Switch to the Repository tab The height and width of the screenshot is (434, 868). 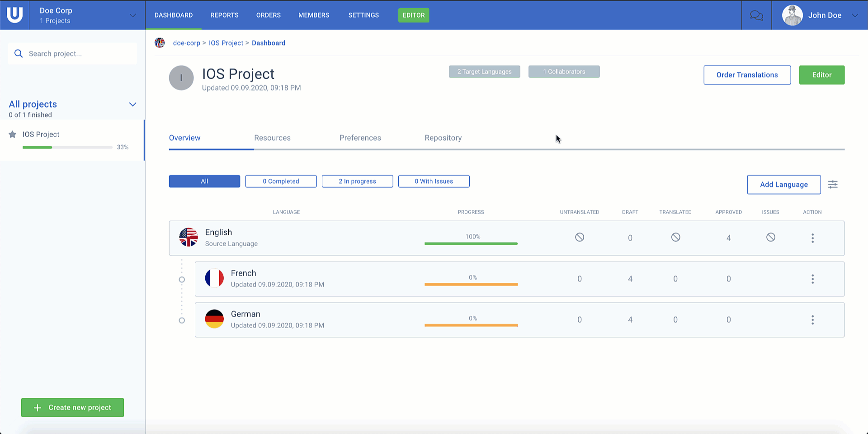pyautogui.click(x=443, y=138)
